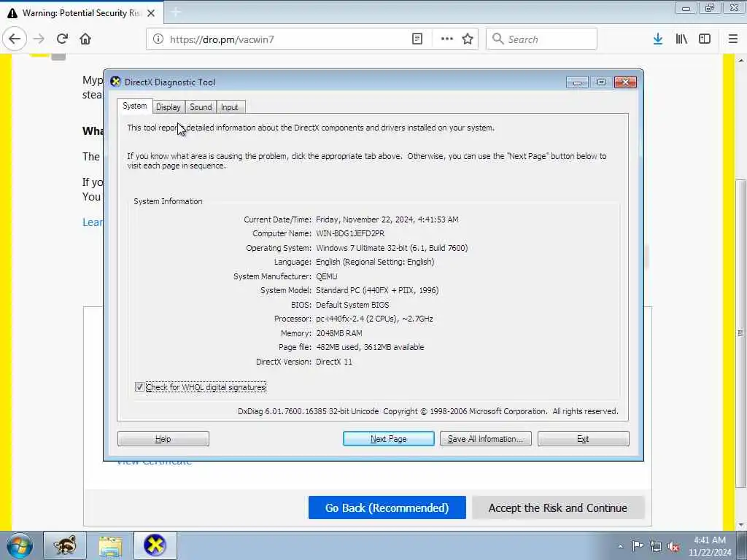Select the Warning: Potential Security Risk tab
The width and height of the screenshot is (747, 560).
point(82,13)
